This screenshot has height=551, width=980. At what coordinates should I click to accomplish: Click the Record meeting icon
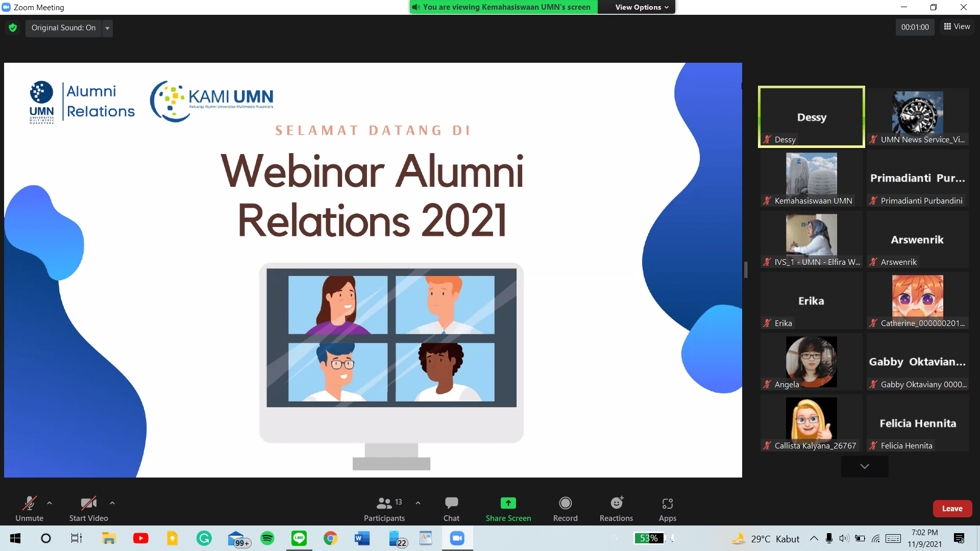coord(565,503)
